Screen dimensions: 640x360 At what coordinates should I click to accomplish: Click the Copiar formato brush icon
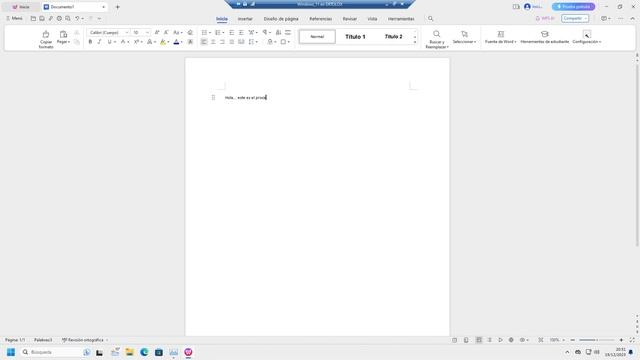point(46,35)
